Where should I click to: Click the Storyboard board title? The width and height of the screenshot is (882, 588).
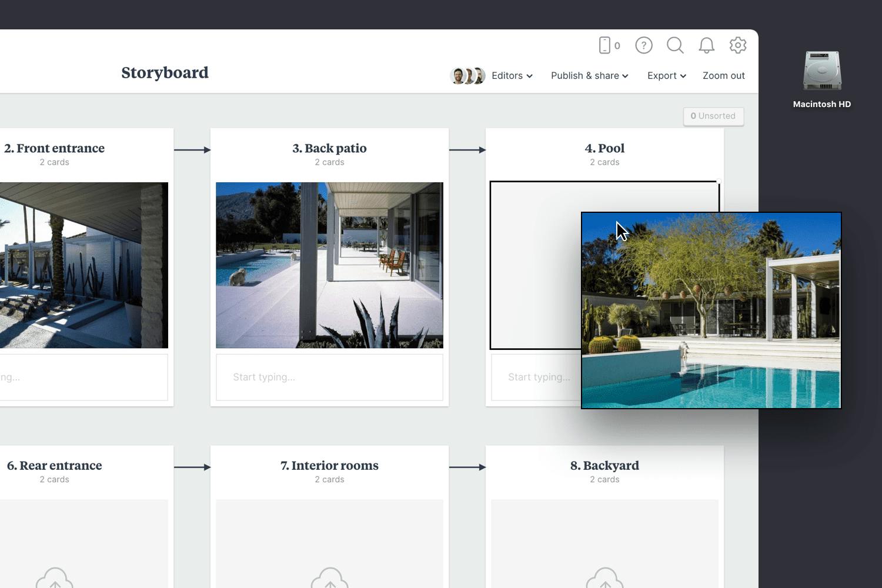[165, 72]
